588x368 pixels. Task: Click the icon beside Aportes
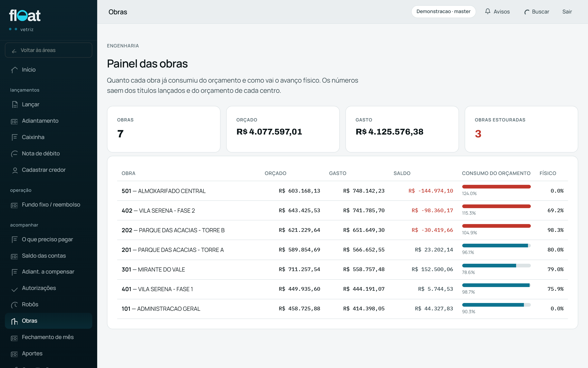[x=14, y=354]
